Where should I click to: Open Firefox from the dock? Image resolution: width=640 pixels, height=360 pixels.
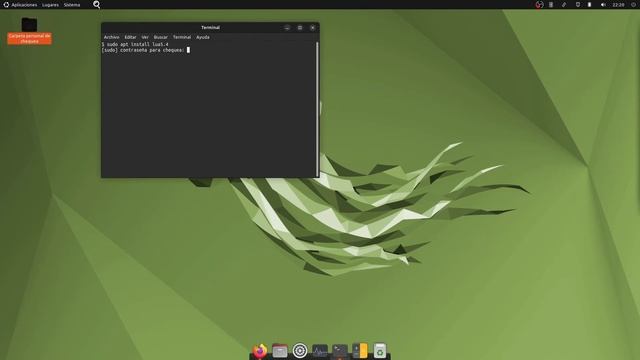point(260,351)
